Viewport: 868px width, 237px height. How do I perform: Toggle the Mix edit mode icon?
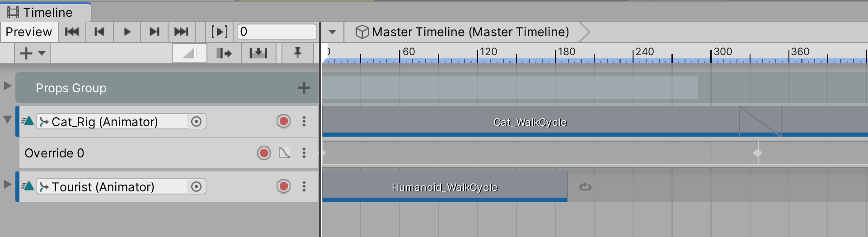189,53
